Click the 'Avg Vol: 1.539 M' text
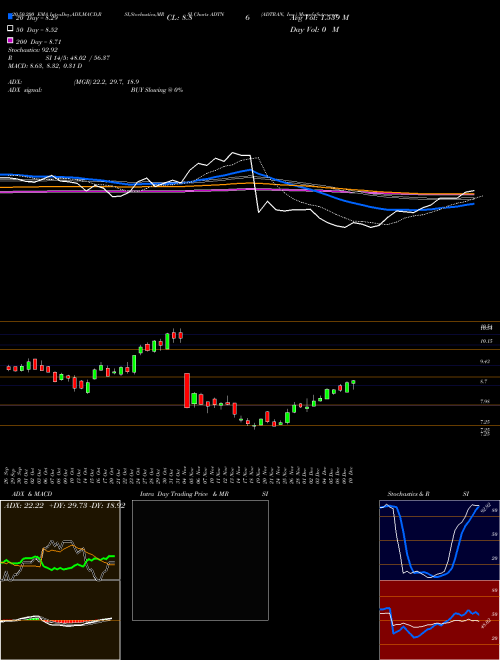Image resolution: width=500 pixels, height=660 pixels. (319, 18)
